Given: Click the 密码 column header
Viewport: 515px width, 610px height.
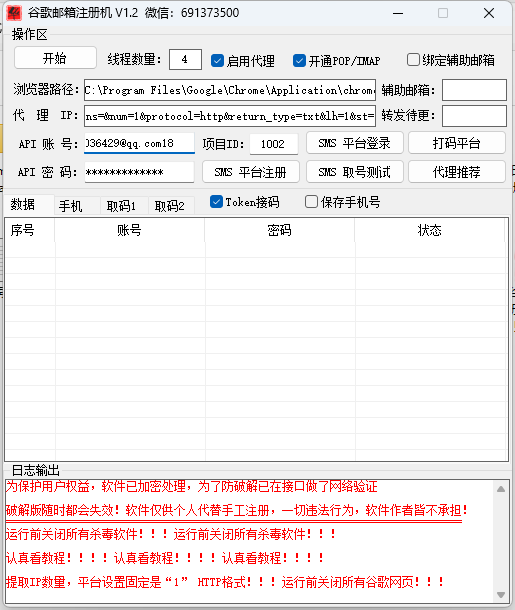Looking at the screenshot, I should click(x=279, y=230).
